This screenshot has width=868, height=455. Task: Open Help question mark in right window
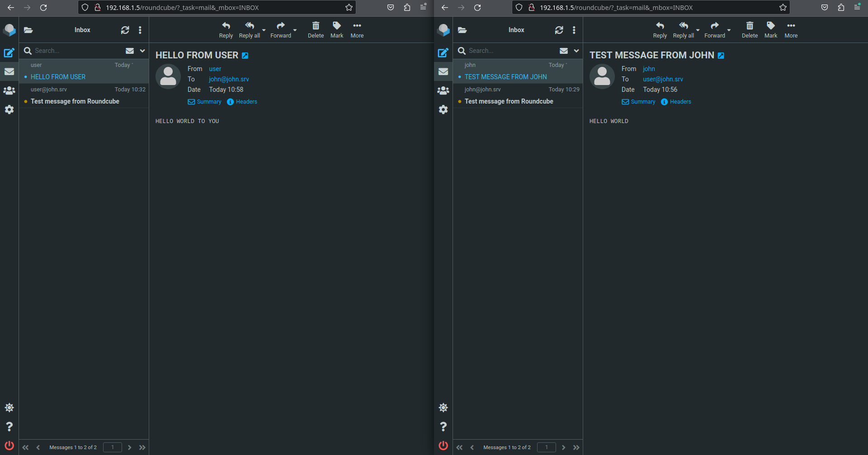(443, 427)
